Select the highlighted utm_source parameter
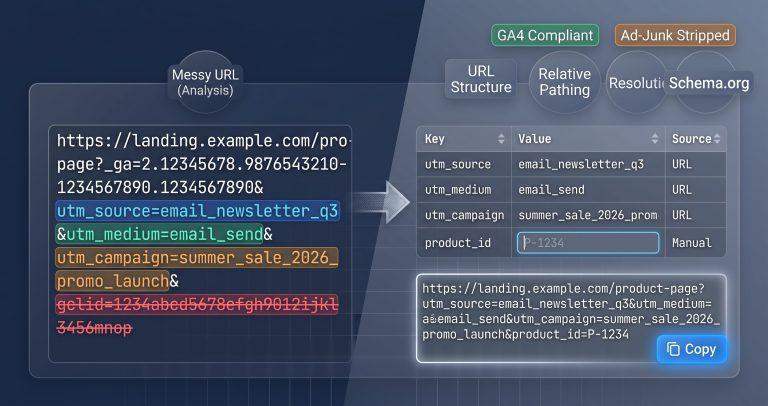Viewport: 768px width, 406px height. click(x=197, y=211)
